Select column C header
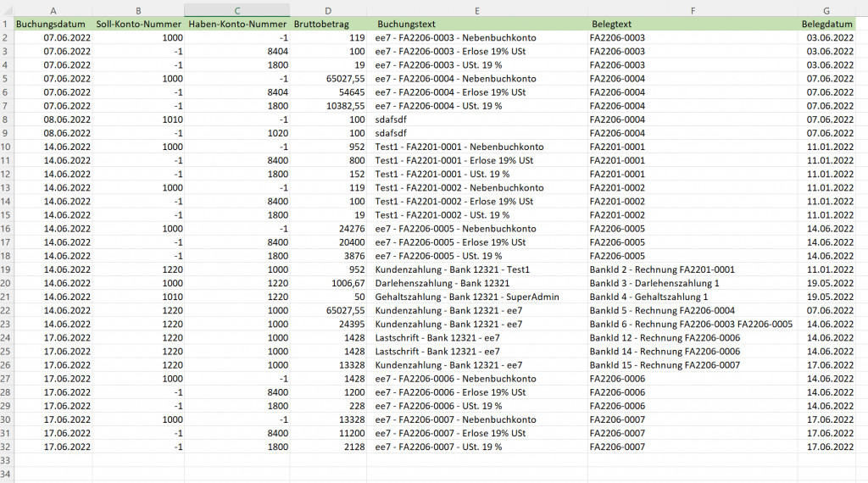This screenshot has height=483, width=868. tap(237, 10)
